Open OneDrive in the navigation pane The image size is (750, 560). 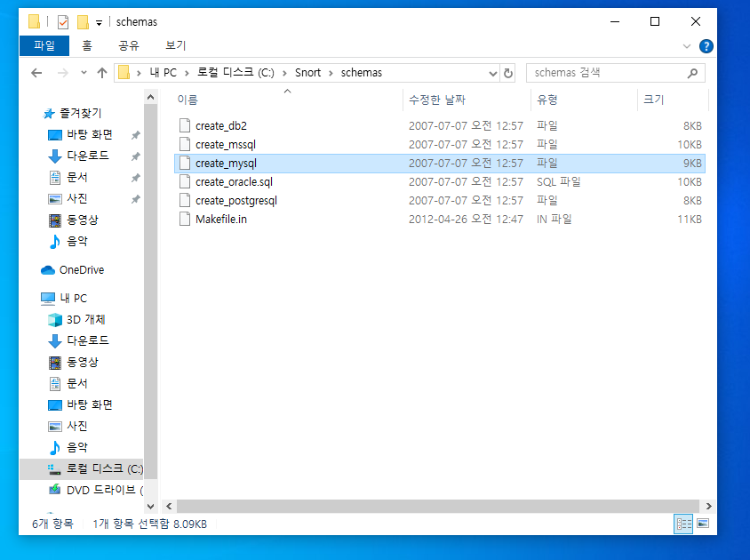82,270
